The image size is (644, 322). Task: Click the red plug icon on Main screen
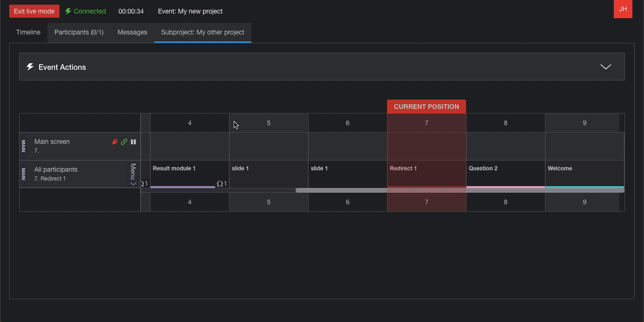(115, 142)
